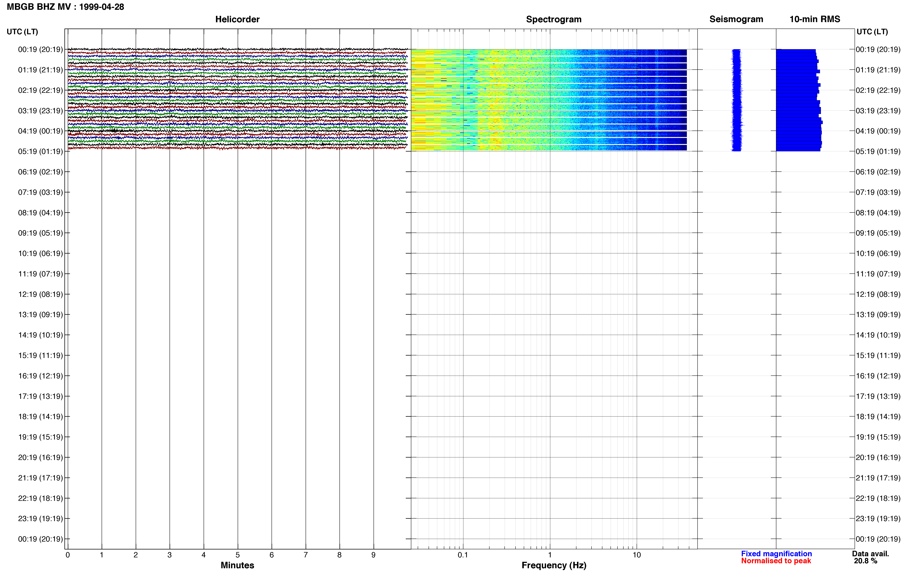
Task: Click the left time label '06:19 (02:19)'
Action: 41,172
